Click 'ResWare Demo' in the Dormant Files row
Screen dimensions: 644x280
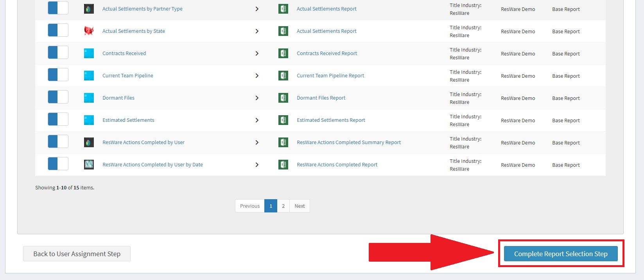click(x=518, y=98)
